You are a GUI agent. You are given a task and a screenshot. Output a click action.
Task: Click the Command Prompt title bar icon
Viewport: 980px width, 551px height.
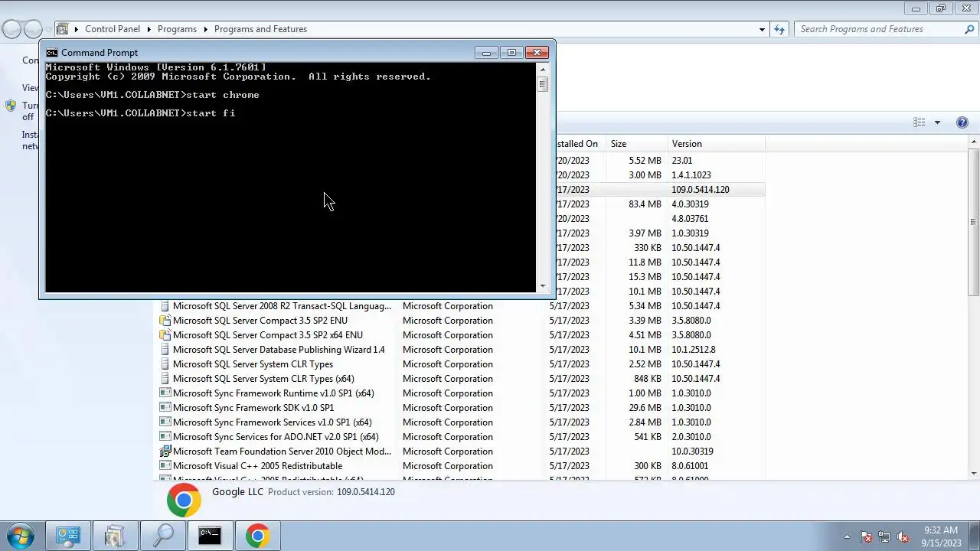[x=51, y=53]
